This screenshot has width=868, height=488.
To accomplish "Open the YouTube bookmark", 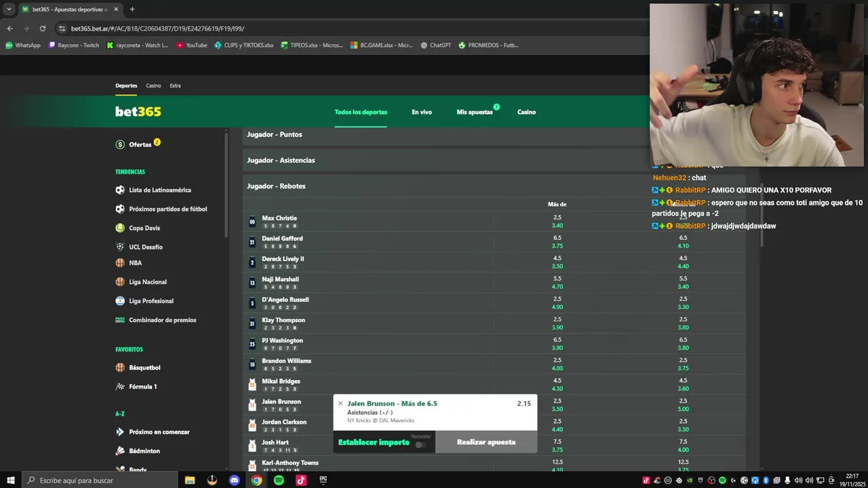I will 191,45.
